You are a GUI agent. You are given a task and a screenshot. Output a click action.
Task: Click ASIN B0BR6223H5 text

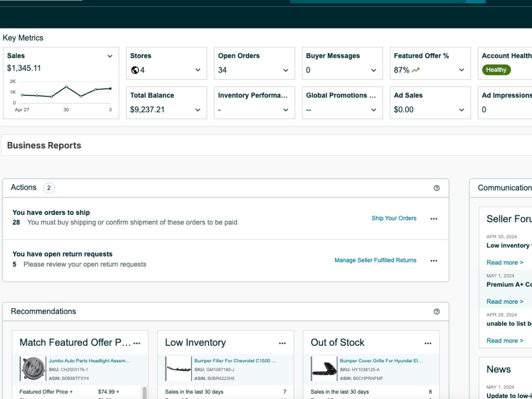(x=214, y=378)
